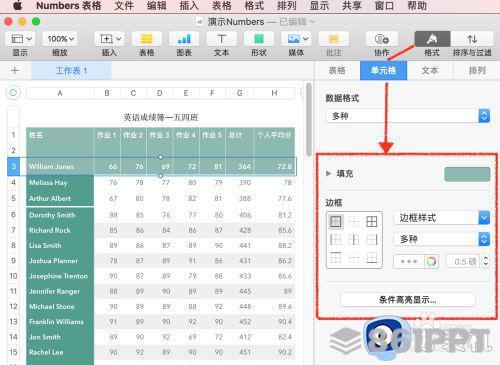This screenshot has height=365, width=500.
Task: Click the table vertical scrollbar
Action: click(309, 119)
